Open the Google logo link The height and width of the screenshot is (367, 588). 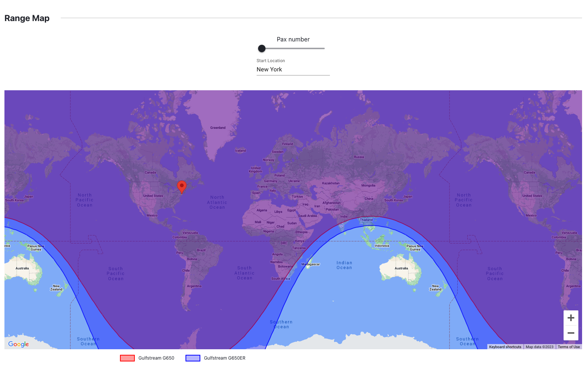click(x=19, y=344)
